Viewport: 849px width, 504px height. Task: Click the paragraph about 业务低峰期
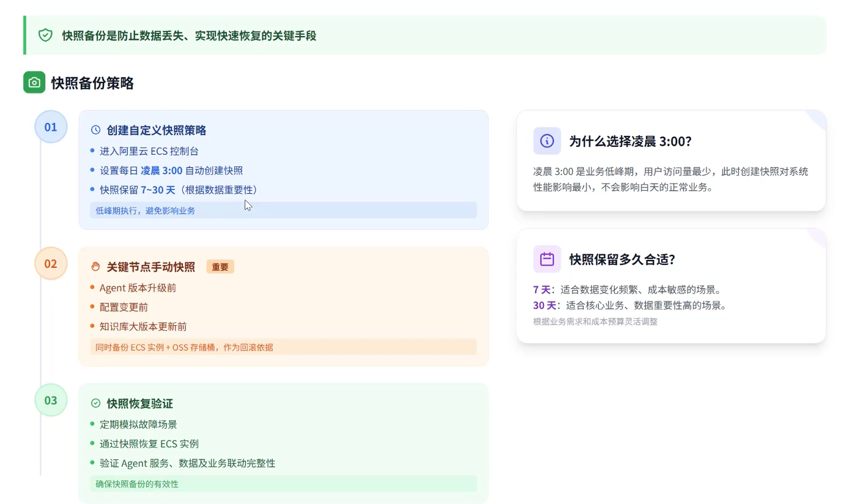(671, 179)
